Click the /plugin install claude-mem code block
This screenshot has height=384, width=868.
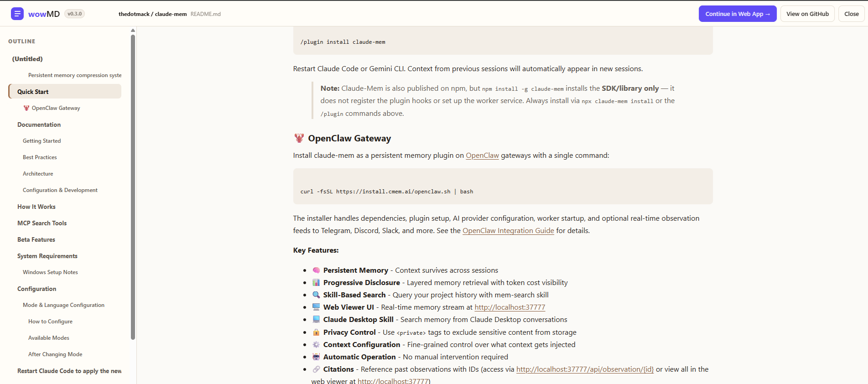503,41
